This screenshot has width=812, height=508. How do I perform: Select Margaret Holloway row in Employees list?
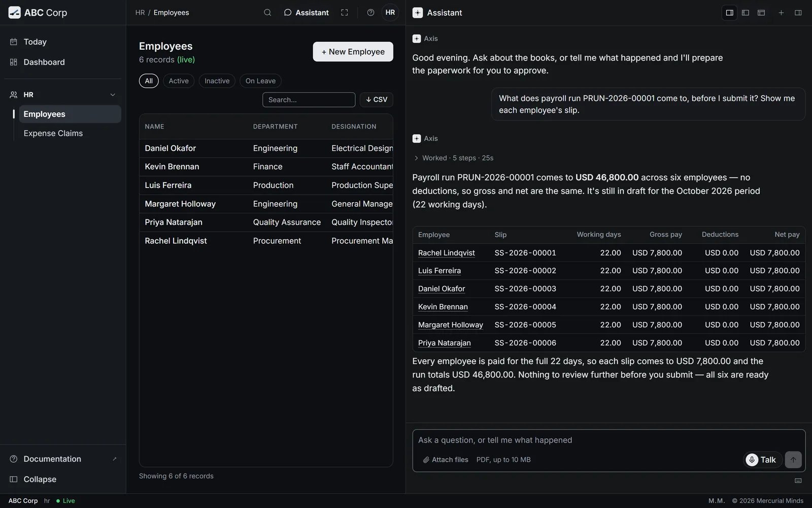click(266, 204)
